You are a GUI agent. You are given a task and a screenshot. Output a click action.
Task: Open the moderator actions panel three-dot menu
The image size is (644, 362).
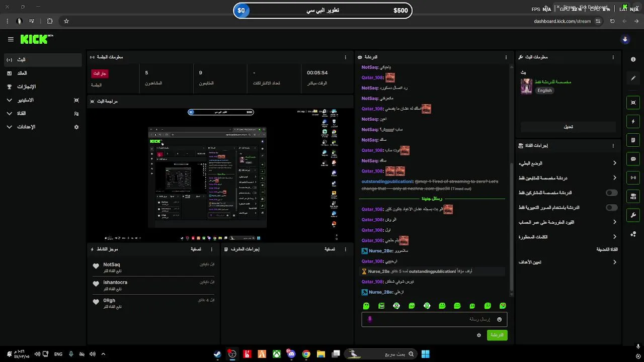(x=345, y=249)
